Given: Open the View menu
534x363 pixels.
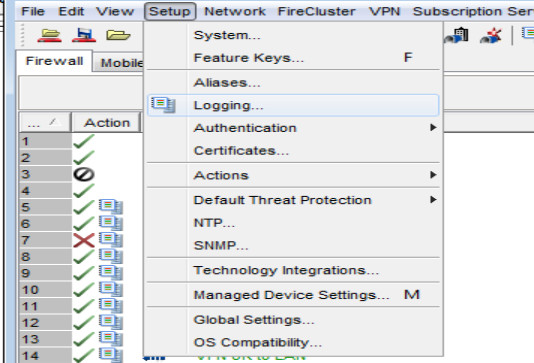Looking at the screenshot, I should 115,11.
